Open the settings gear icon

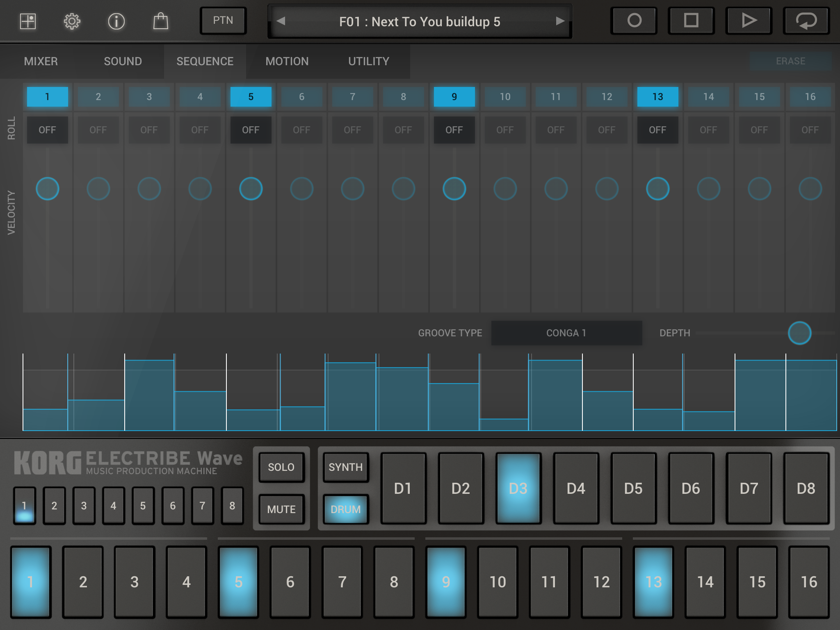click(72, 21)
